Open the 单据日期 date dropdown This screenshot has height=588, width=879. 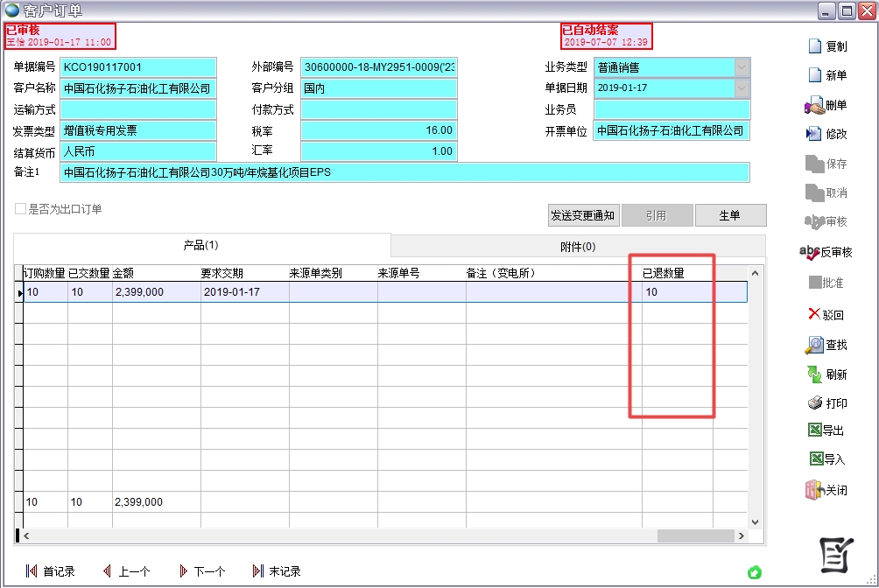coord(742,88)
